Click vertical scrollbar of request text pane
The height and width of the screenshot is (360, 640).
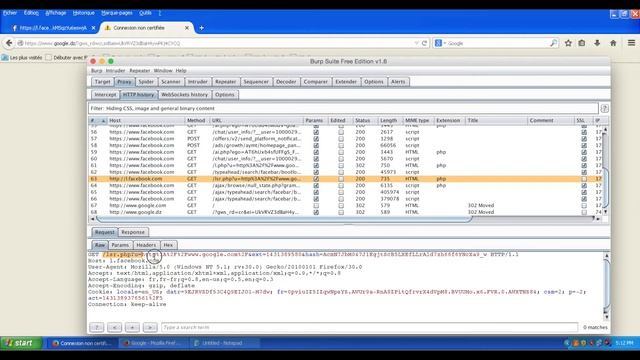coord(607,286)
